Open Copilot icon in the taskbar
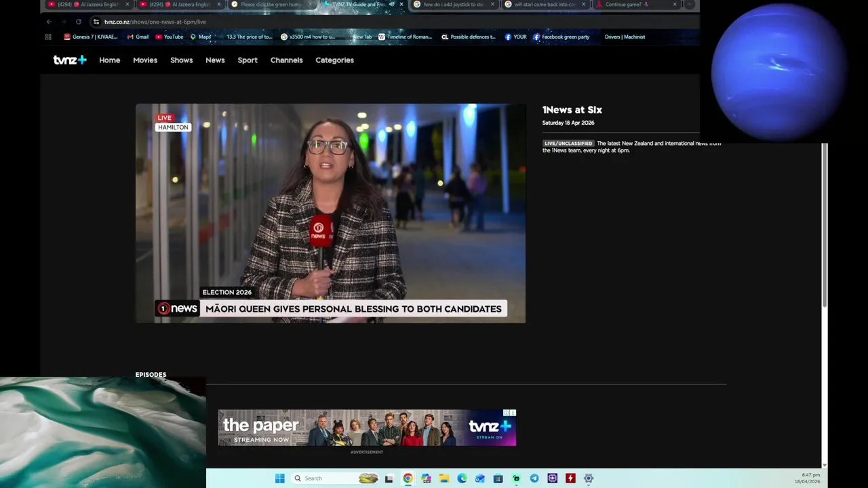868x488 pixels. [x=426, y=479]
